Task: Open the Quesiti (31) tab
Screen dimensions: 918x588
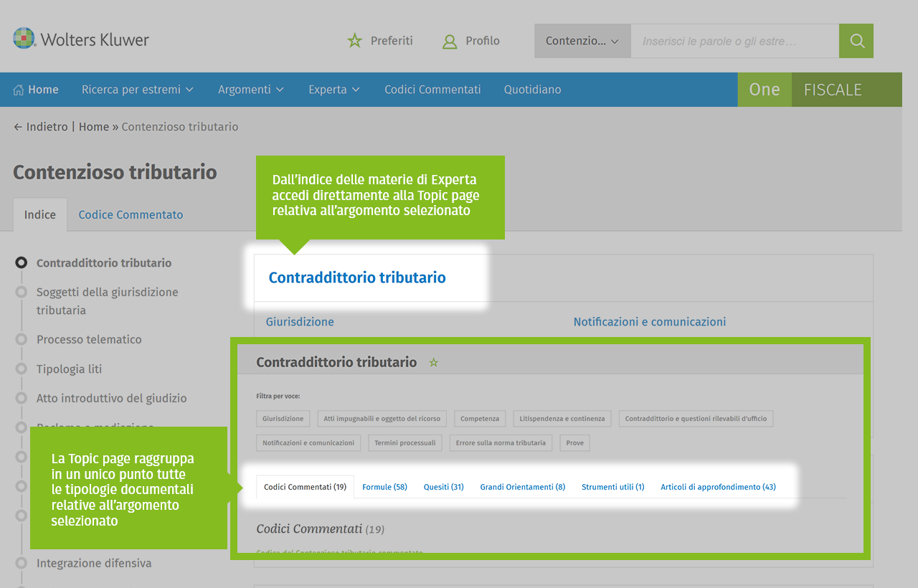Action: tap(443, 487)
